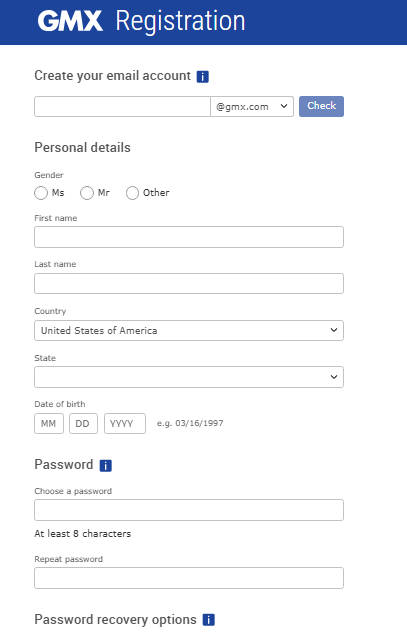Select the MM birth month field
This screenshot has height=638, width=407.
point(49,424)
